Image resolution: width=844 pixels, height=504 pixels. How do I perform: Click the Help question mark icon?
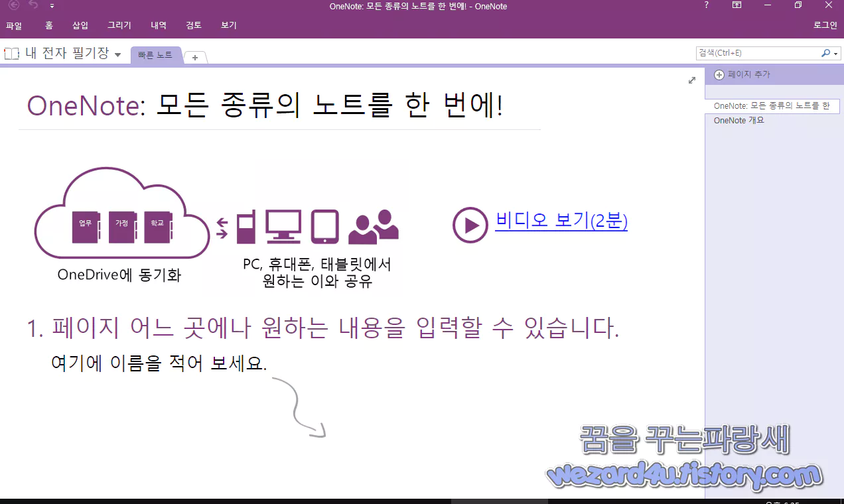tap(706, 5)
